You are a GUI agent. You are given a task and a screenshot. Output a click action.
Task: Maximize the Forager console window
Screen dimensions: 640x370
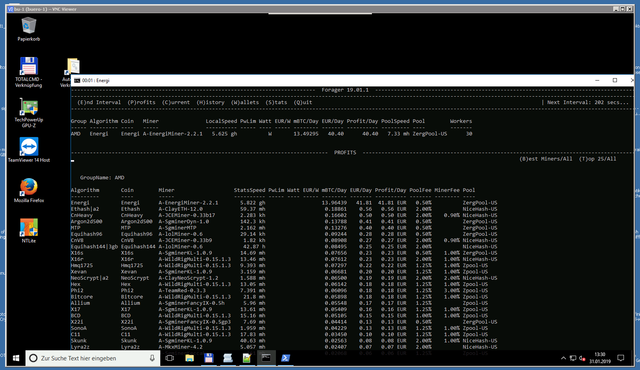pyautogui.click(x=615, y=80)
